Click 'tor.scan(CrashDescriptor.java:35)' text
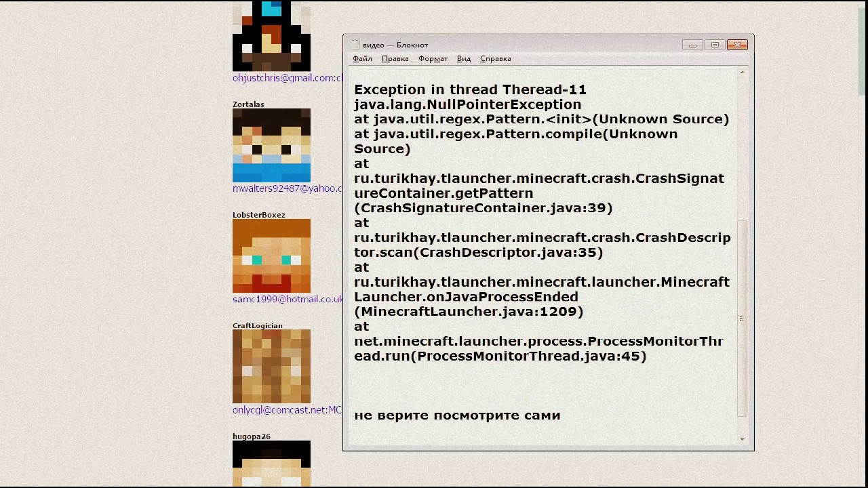This screenshot has height=488, width=868. click(x=478, y=252)
